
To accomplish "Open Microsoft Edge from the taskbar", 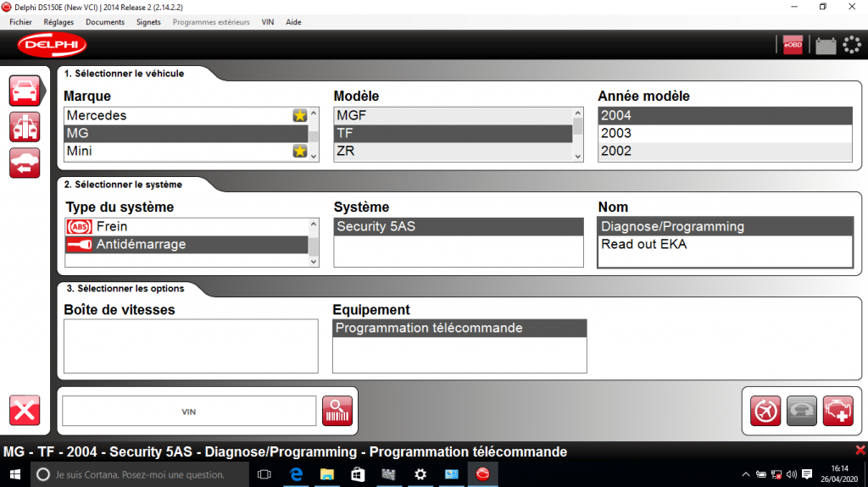I will (296, 474).
